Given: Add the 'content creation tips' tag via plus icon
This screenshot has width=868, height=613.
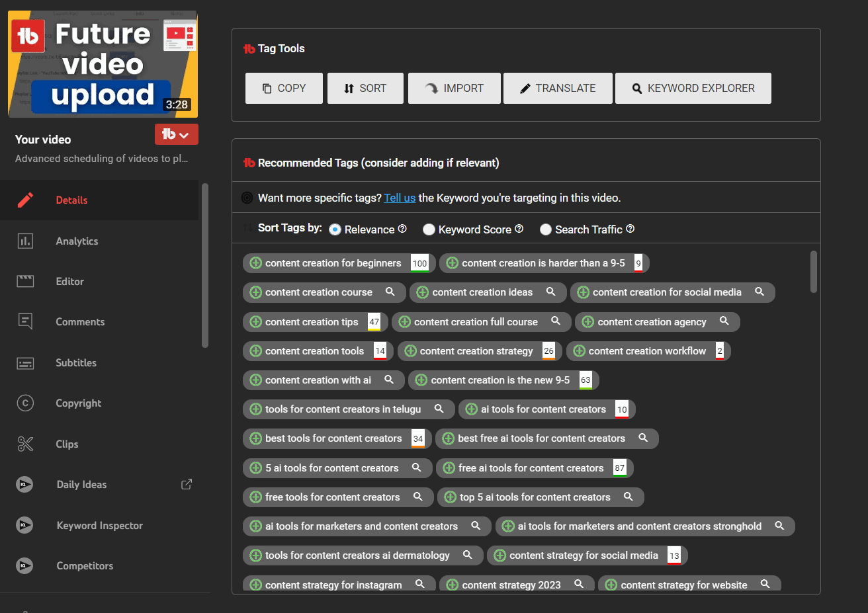Looking at the screenshot, I should (255, 322).
